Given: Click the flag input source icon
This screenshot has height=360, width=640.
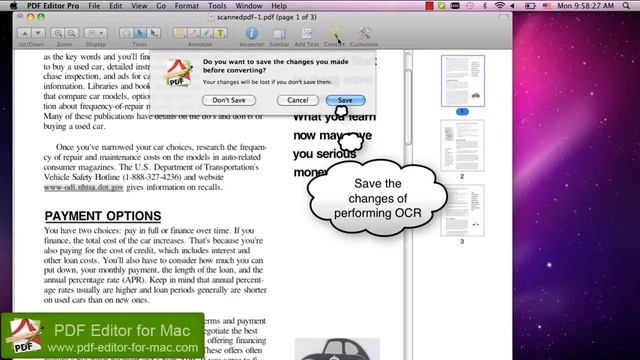Looking at the screenshot, I should click(x=547, y=6).
